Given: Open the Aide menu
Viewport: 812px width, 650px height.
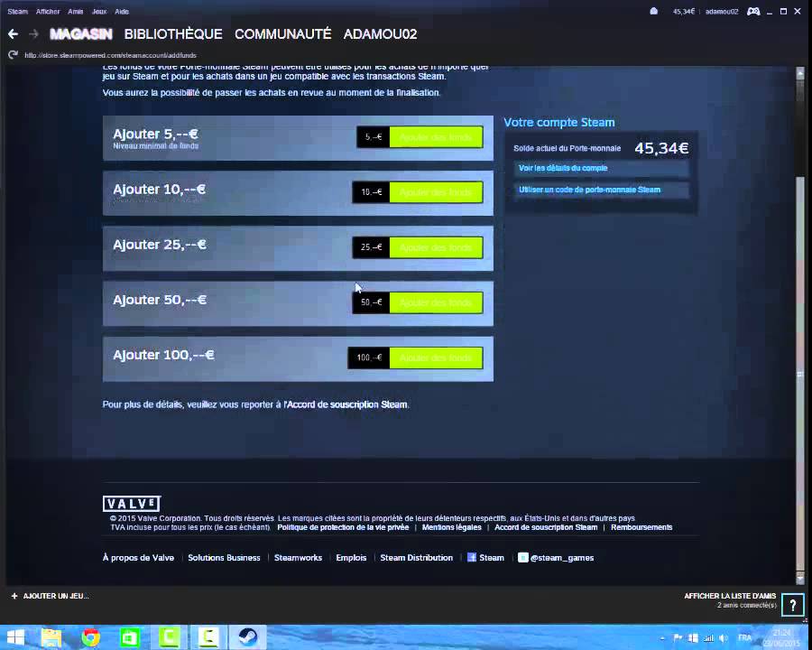Looking at the screenshot, I should tap(122, 12).
